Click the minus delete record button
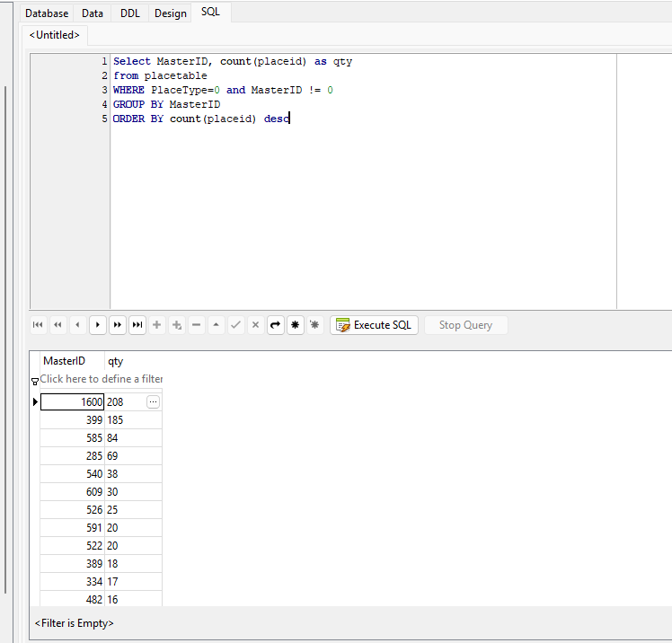This screenshot has height=643, width=672. click(x=196, y=325)
